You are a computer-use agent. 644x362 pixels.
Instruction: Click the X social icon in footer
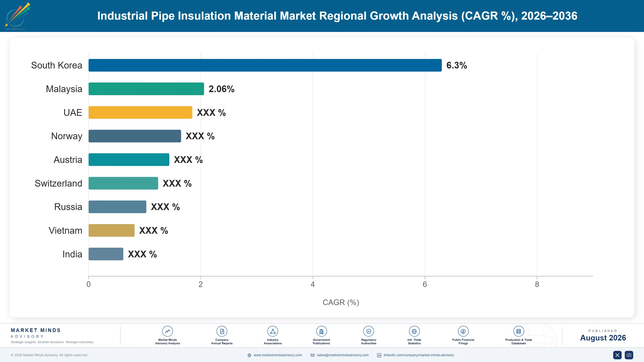click(617, 355)
